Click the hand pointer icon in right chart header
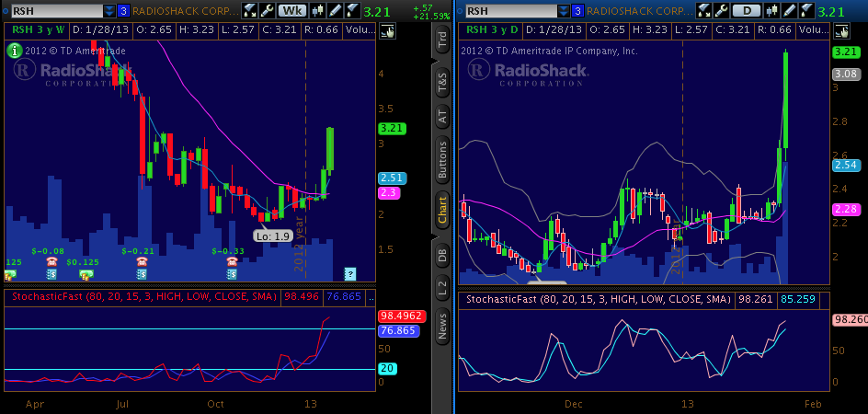 [x=840, y=31]
